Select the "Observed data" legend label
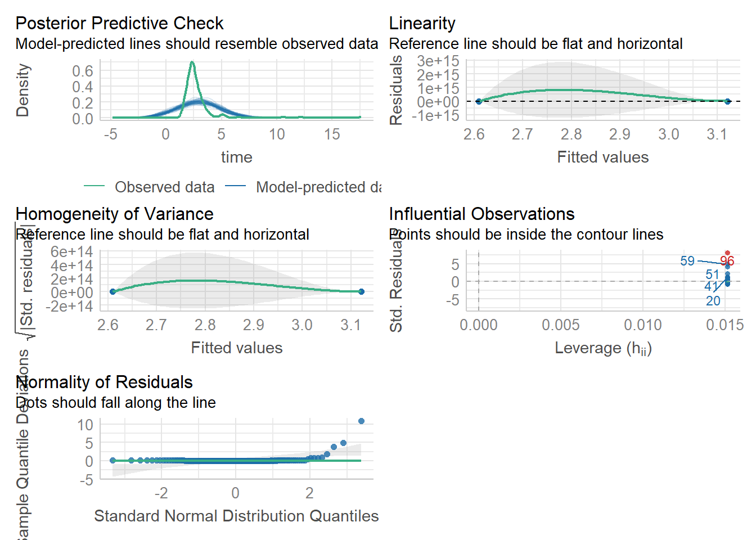Screen dimensions: 756x540 tap(164, 187)
